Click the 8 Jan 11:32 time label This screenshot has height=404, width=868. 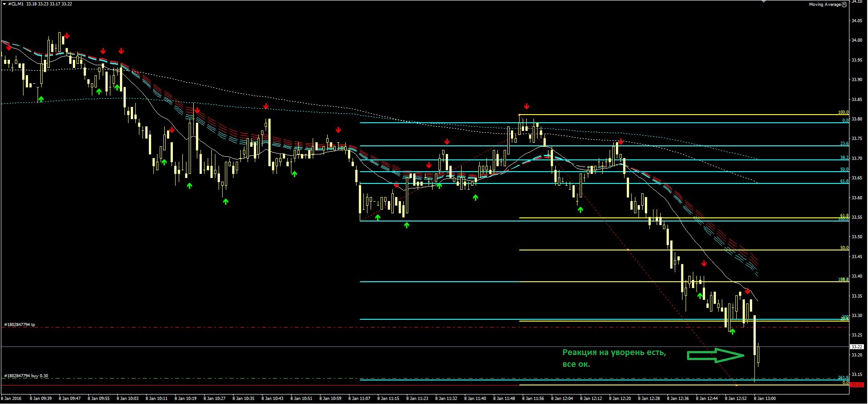pyautogui.click(x=446, y=399)
